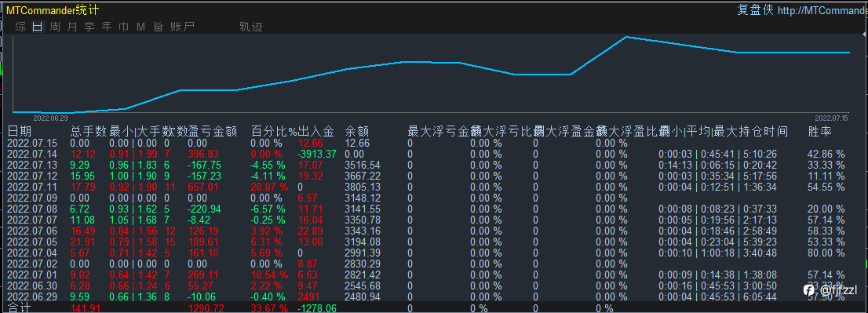Click the 141.91 total lots value

click(86, 308)
